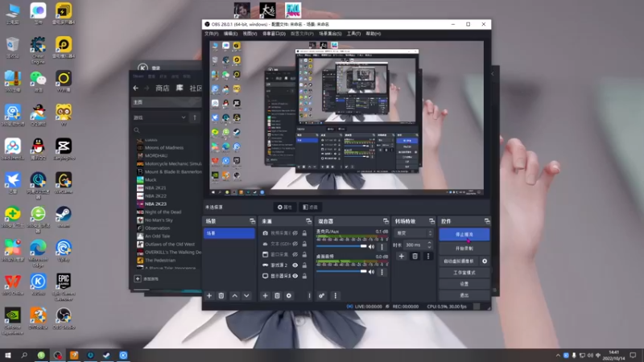This screenshot has height=362, width=644.
Task: Enable 工作室模式 in controls
Action: (464, 273)
